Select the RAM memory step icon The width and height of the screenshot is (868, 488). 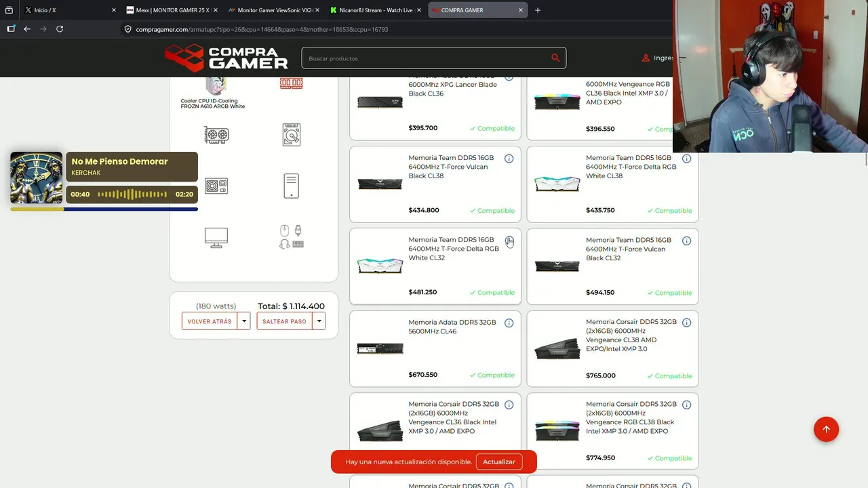pos(291,83)
